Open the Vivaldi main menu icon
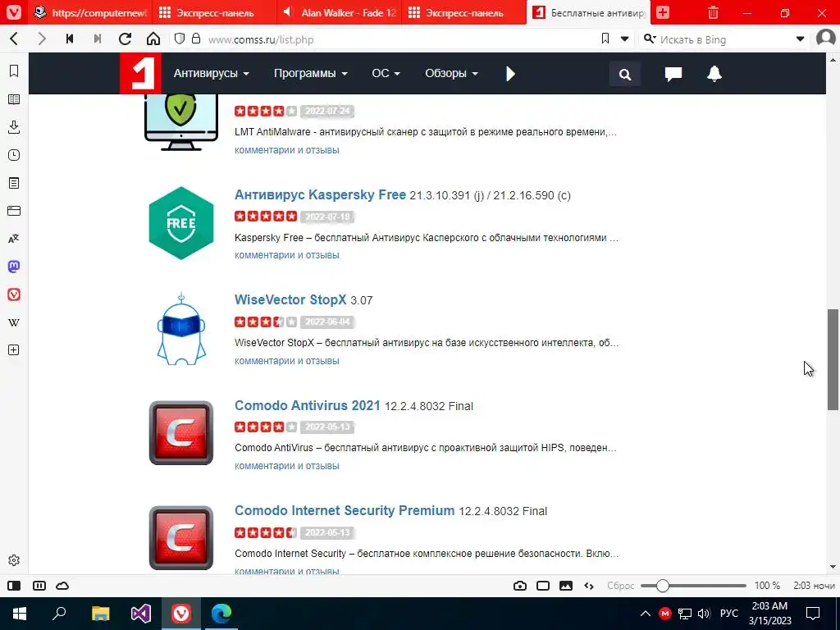The width and height of the screenshot is (840, 630). tap(14, 12)
